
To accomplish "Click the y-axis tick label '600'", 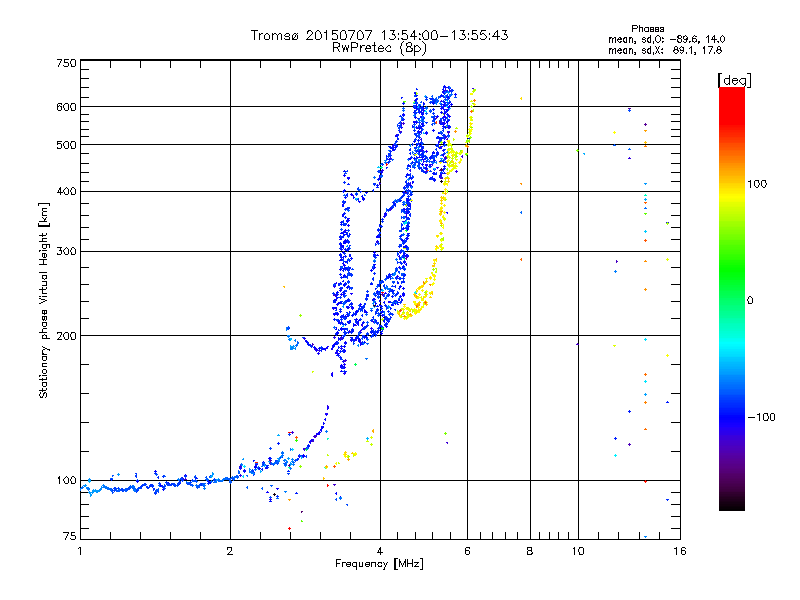I will [x=66, y=107].
